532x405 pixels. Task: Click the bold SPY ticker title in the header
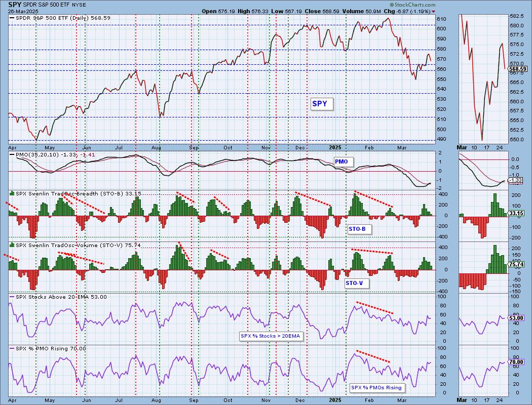[15, 5]
